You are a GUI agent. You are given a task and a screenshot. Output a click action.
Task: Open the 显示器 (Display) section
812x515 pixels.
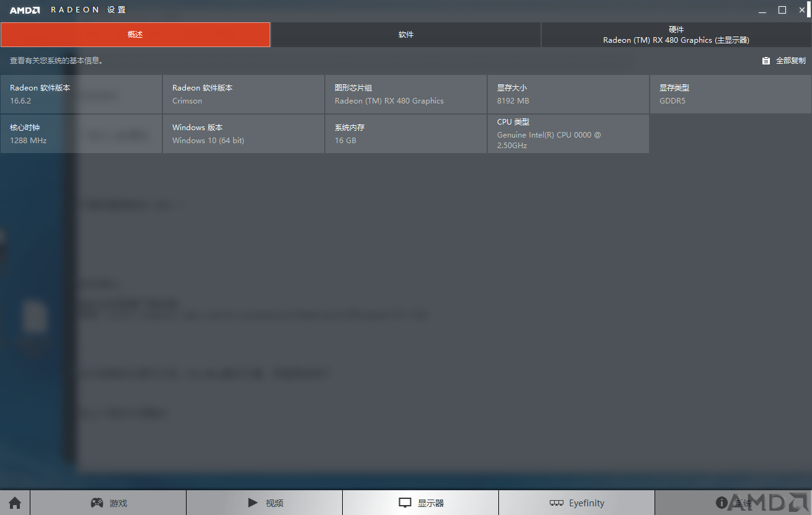(x=421, y=503)
